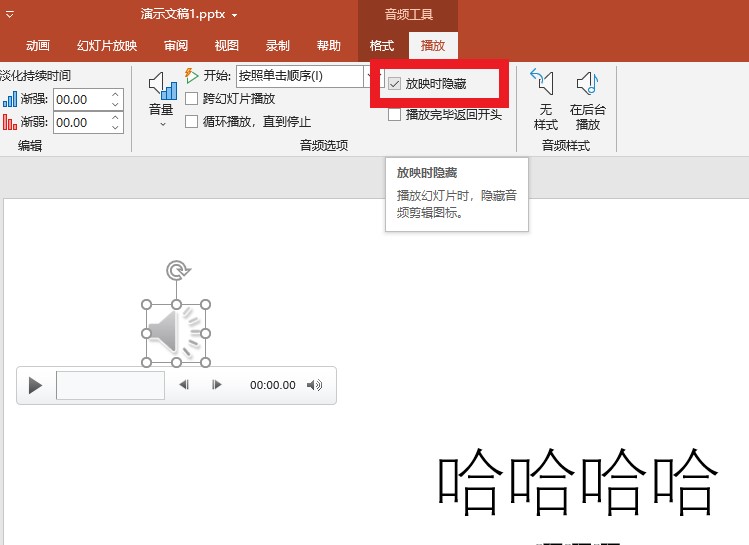Step forward in the audio player
Screen dimensions: 749x545
[x=216, y=385]
